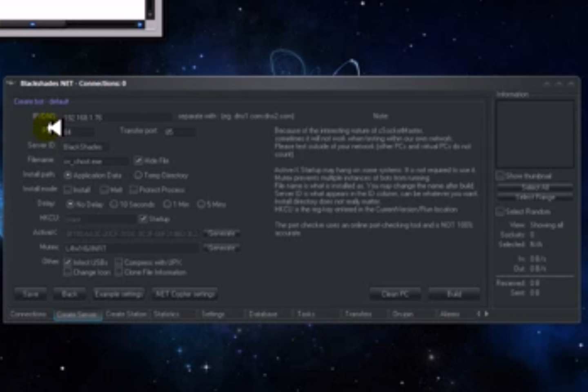Generate a new Mutex value
The image size is (588, 392).
(221, 247)
